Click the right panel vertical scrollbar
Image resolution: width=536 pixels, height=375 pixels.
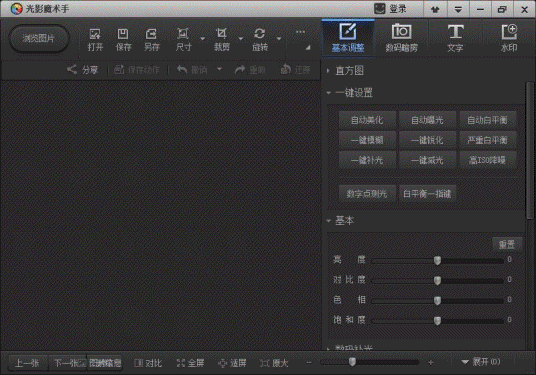click(x=530, y=150)
